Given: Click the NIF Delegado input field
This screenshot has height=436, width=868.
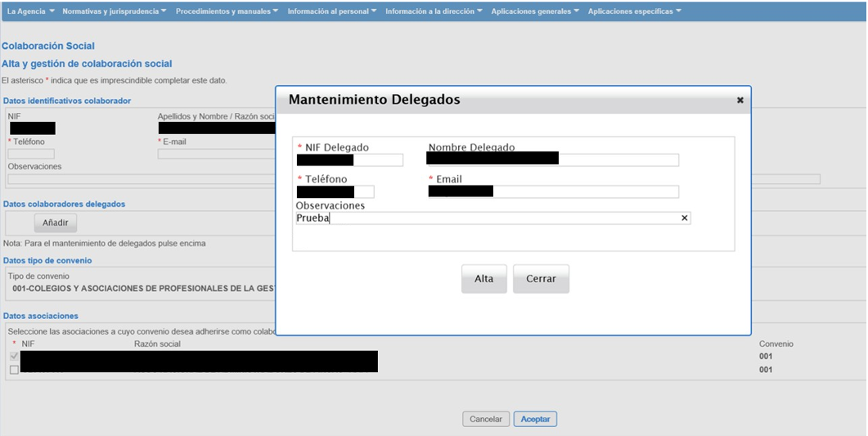Looking at the screenshot, I should click(350, 160).
